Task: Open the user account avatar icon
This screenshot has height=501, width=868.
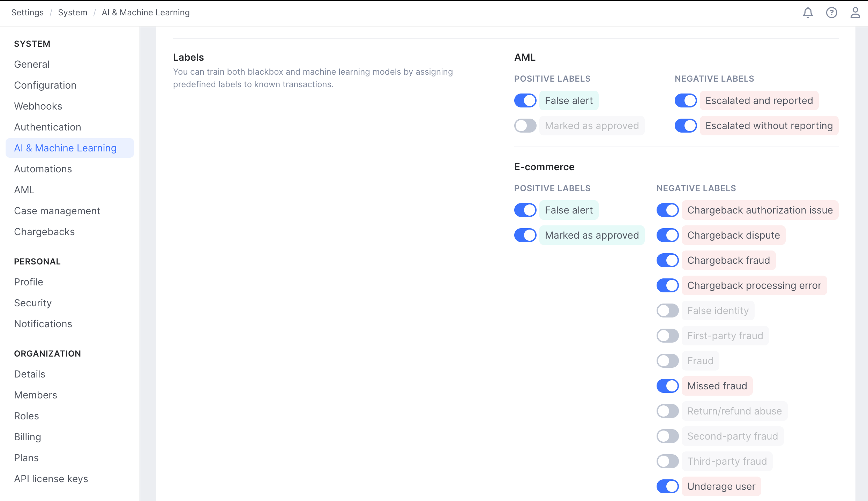Action: (855, 13)
